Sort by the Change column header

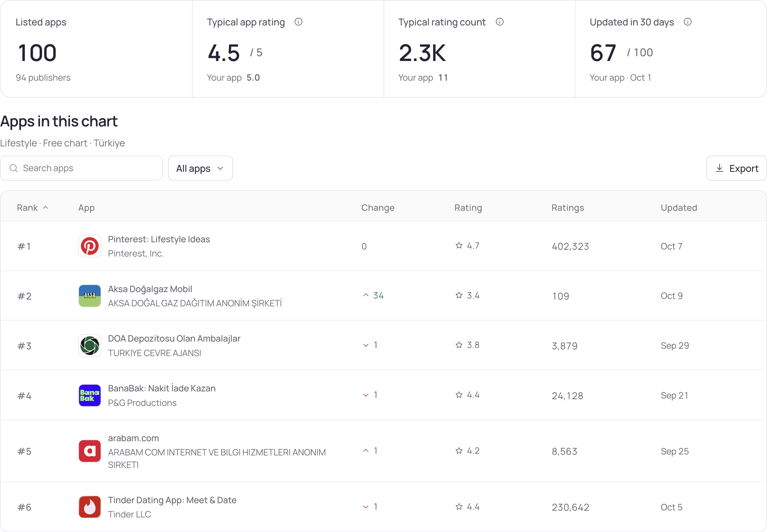pos(378,208)
